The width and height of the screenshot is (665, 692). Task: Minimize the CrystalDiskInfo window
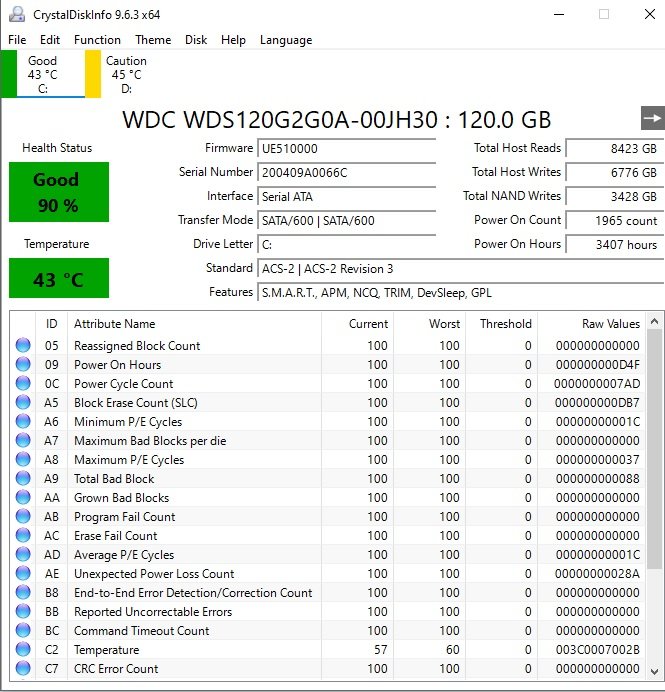pos(559,14)
